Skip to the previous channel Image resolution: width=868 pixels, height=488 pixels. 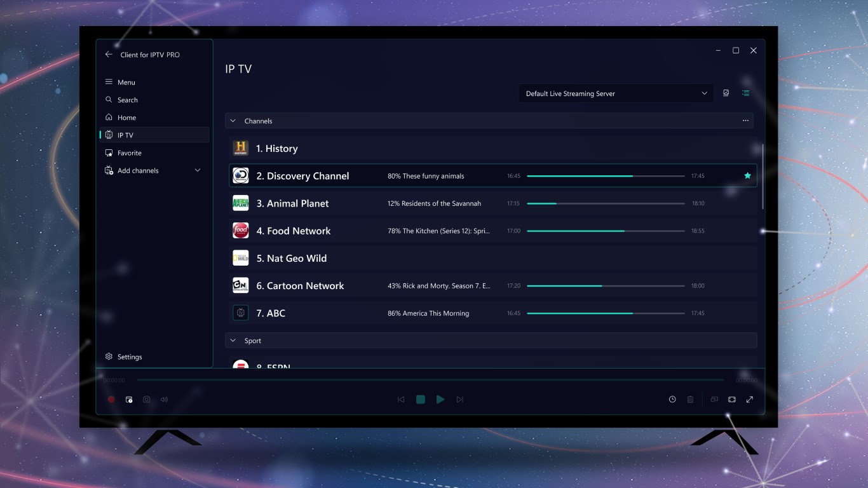(x=401, y=400)
